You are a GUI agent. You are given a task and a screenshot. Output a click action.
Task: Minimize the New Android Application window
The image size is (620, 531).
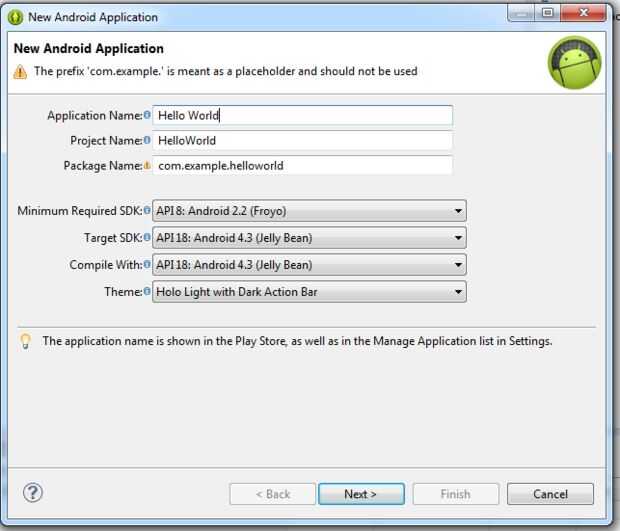521,13
